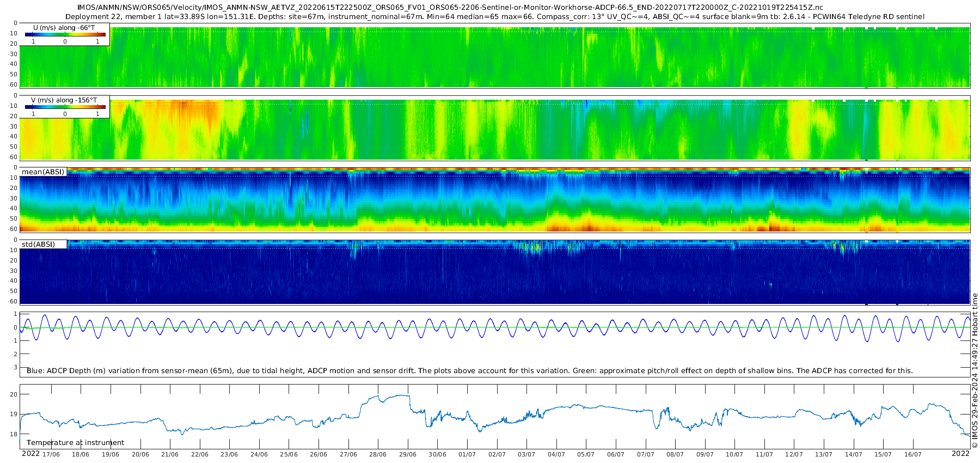Click the '24/06' date tick label

click(259, 454)
